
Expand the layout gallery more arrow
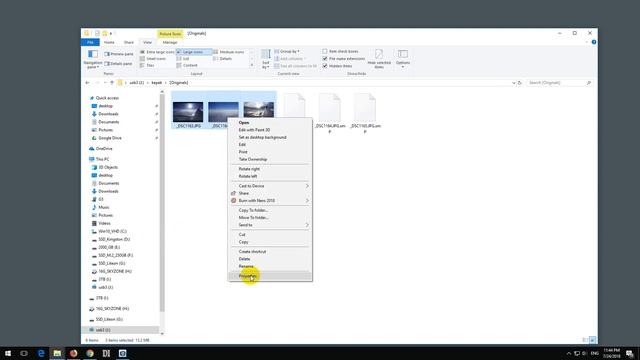(251, 65)
